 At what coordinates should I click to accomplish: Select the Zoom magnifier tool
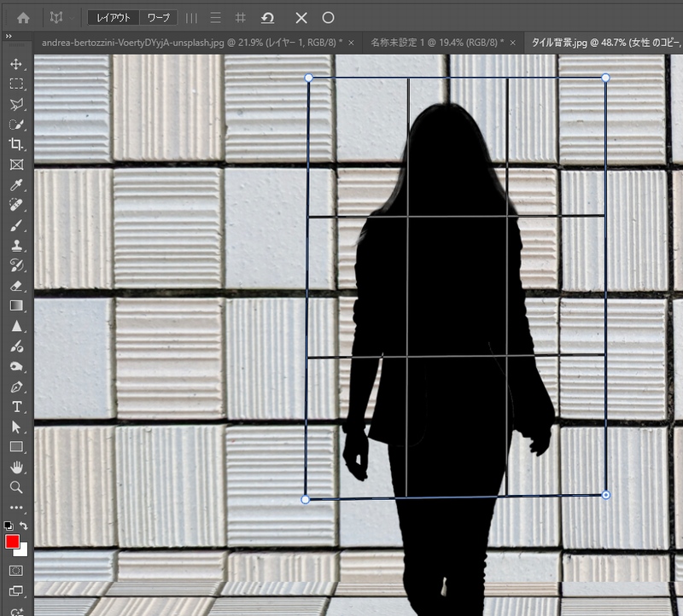tap(16, 487)
